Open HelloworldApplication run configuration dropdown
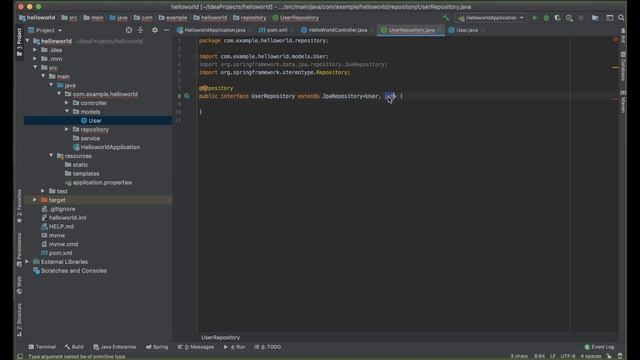Image resolution: width=640 pixels, height=360 pixels. tap(491, 18)
